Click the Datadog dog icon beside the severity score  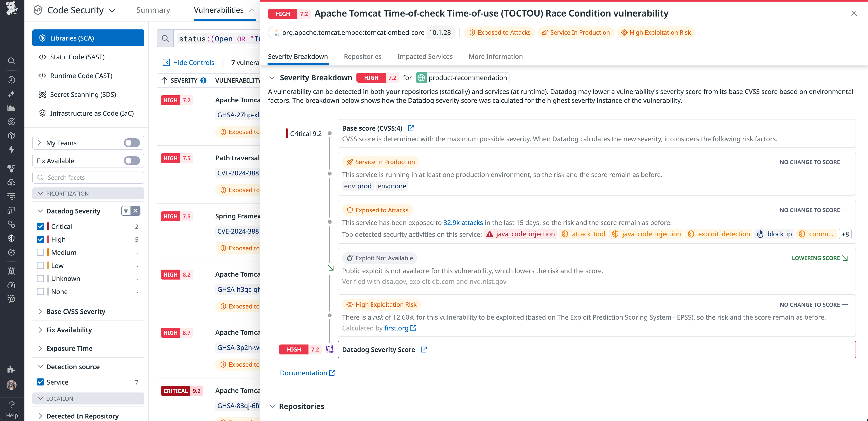[330, 349]
